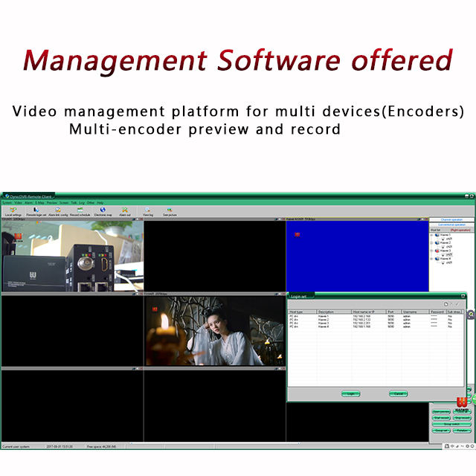The height and width of the screenshot is (476, 476).
Task: Click the new-entry page icon in the Login set dialog
Action: coord(446,304)
